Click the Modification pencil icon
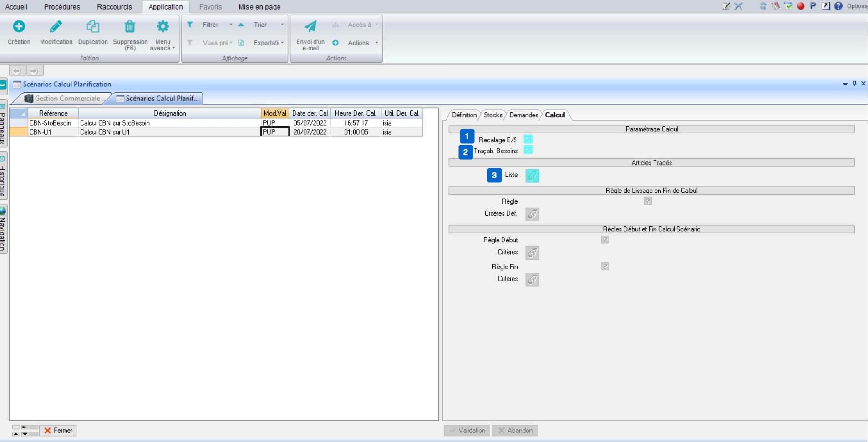The width and height of the screenshot is (868, 442). (x=56, y=27)
